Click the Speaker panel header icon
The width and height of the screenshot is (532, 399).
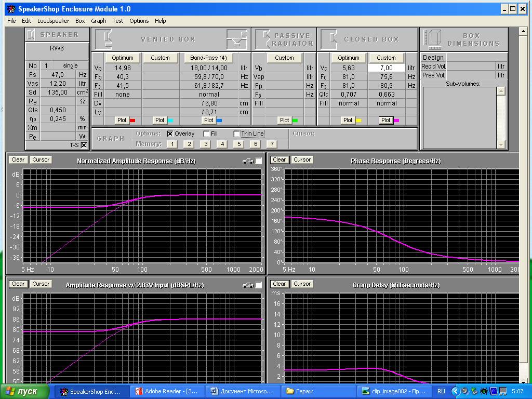point(32,35)
